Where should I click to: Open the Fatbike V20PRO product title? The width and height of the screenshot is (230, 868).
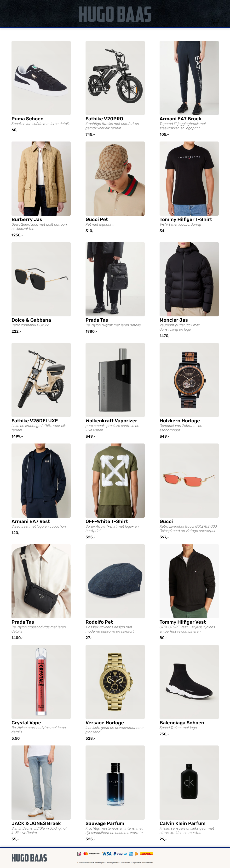(x=104, y=119)
